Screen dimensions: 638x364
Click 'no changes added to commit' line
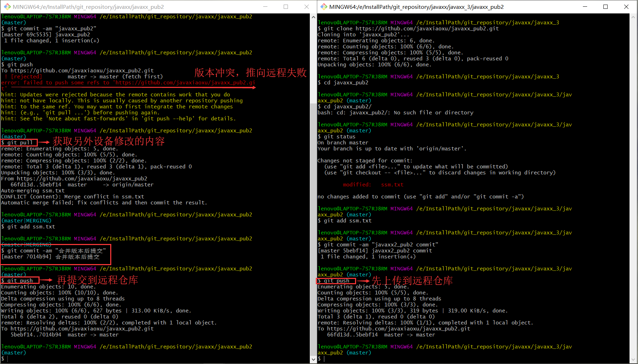(421, 197)
